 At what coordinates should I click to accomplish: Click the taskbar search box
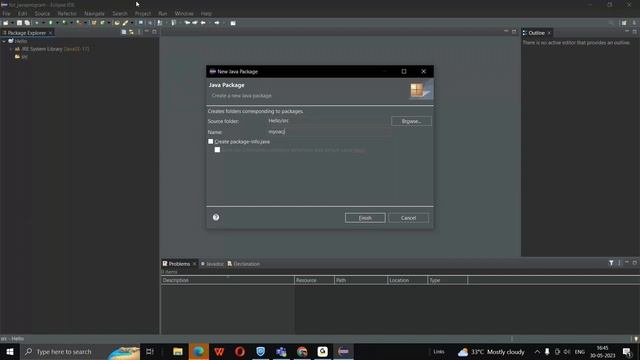click(x=80, y=351)
